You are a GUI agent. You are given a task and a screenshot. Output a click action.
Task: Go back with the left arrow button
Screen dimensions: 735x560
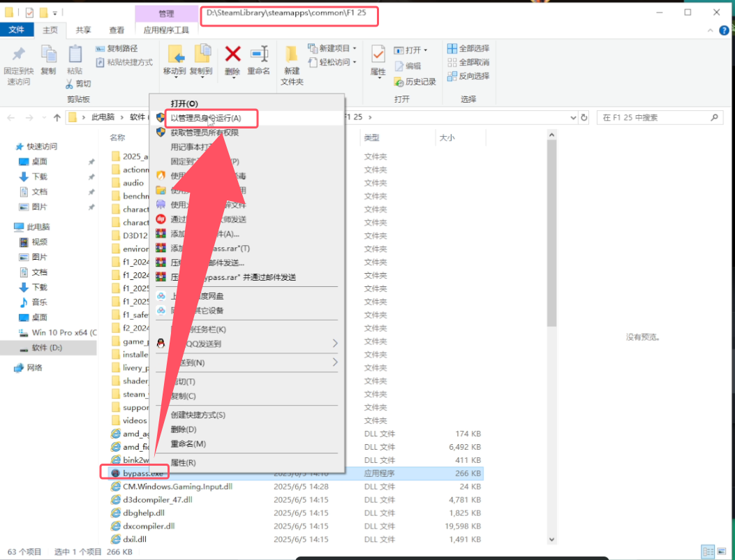point(11,117)
